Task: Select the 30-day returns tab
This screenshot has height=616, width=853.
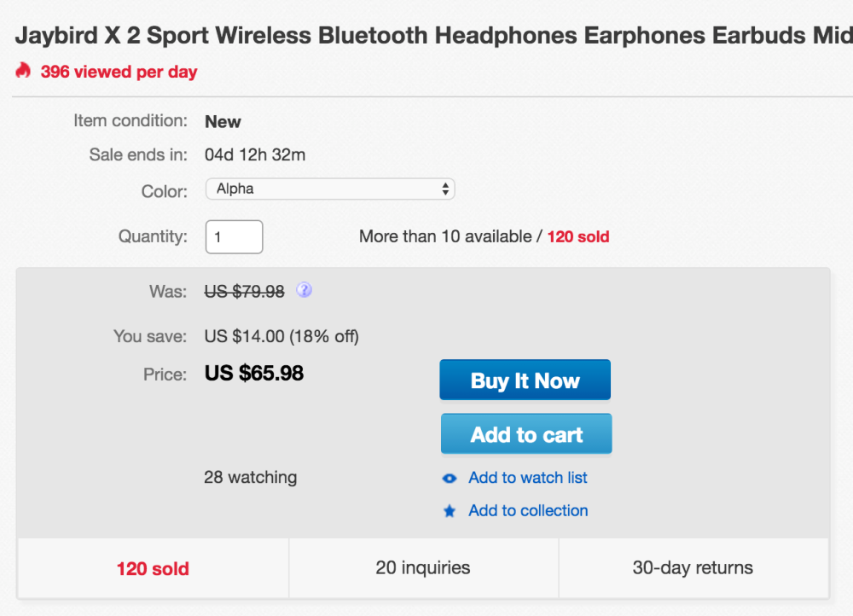Action: click(x=693, y=567)
